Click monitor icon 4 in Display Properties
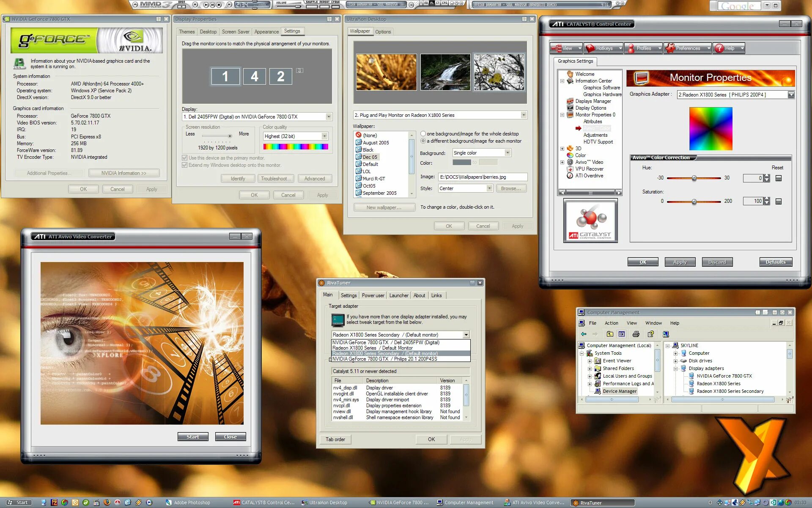Viewport: 812px width, 508px height. pos(254,77)
